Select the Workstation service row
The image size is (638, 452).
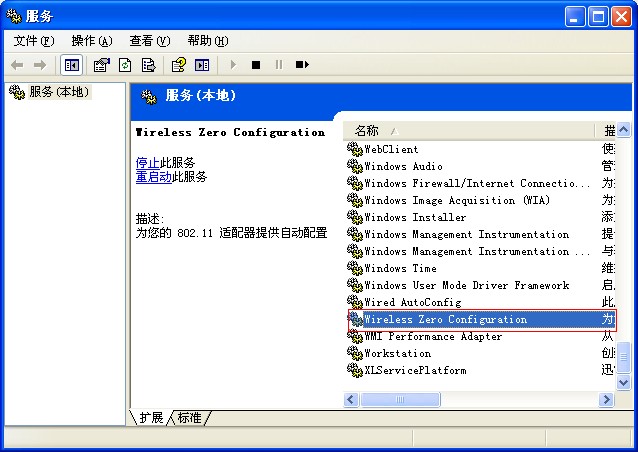click(481, 354)
